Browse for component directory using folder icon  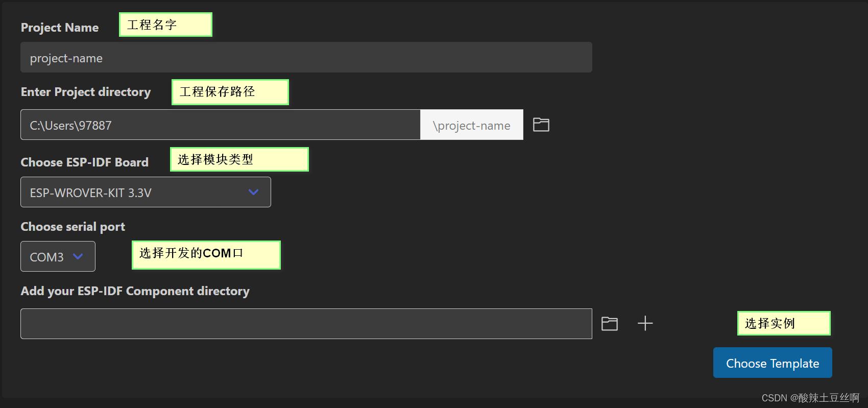click(609, 323)
